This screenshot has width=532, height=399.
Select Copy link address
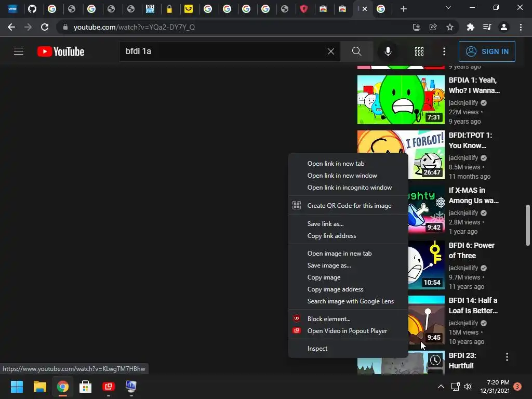tap(348, 236)
